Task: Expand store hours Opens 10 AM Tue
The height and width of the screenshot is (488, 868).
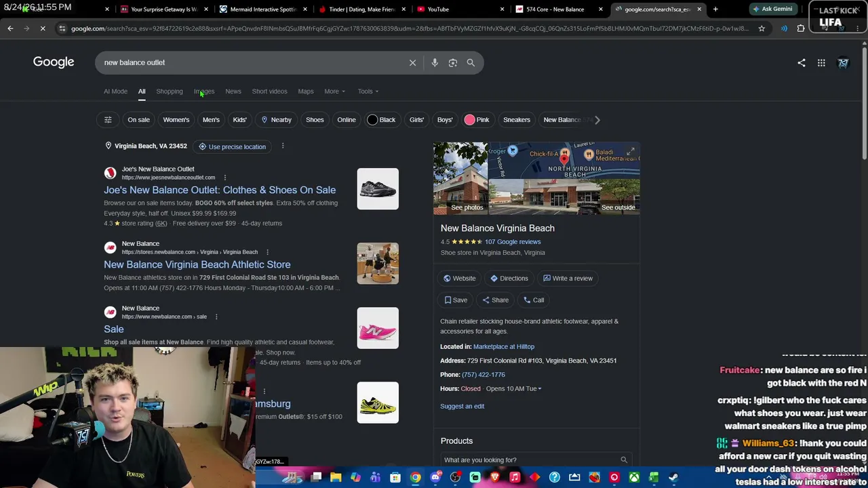Action: pos(513,389)
